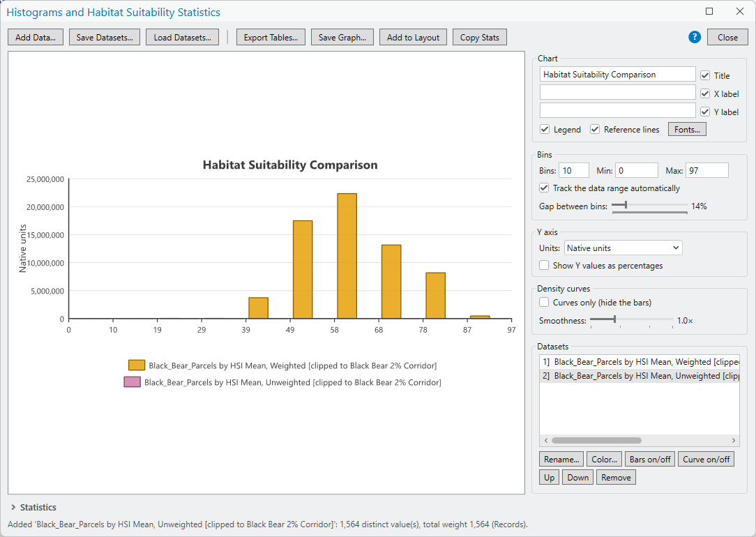Viewport: 756px width, 537px height.
Task: Open the Fonts dialog
Action: click(687, 129)
